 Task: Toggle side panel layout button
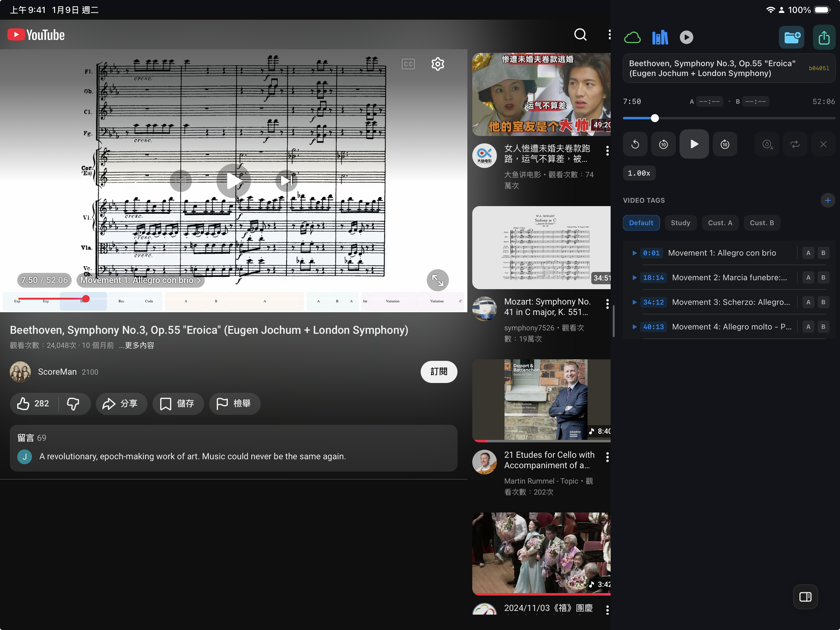[805, 596]
